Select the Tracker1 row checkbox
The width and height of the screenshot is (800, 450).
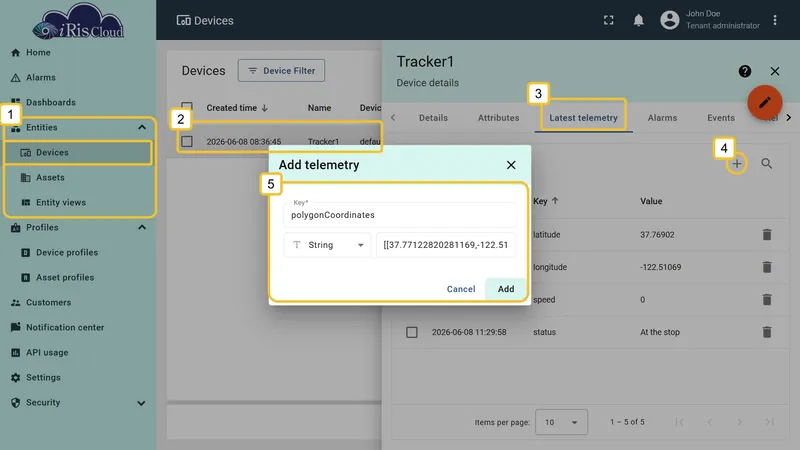(x=187, y=141)
